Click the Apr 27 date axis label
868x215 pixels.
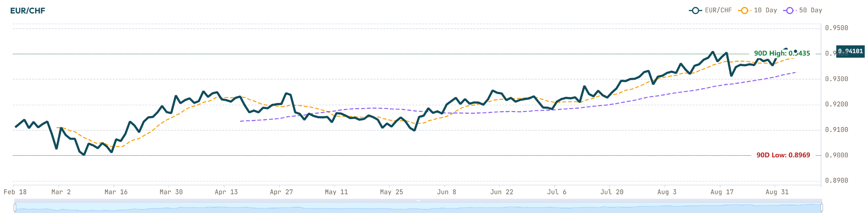[281, 192]
